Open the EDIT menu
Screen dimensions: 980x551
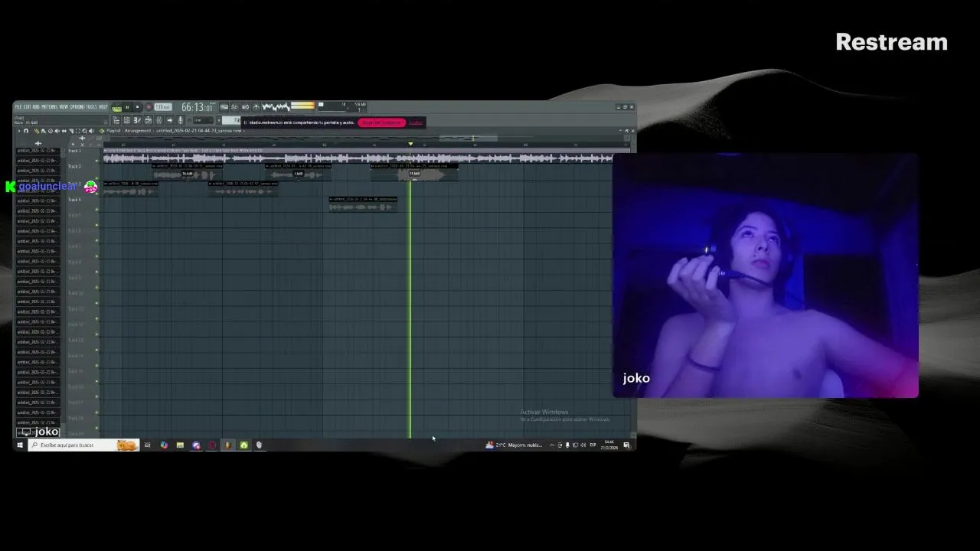tap(28, 107)
